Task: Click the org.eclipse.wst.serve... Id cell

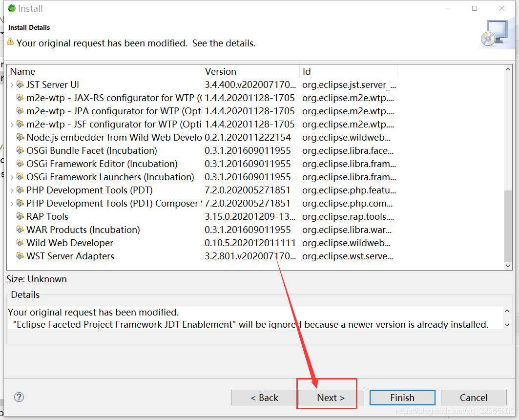Action: click(x=348, y=256)
